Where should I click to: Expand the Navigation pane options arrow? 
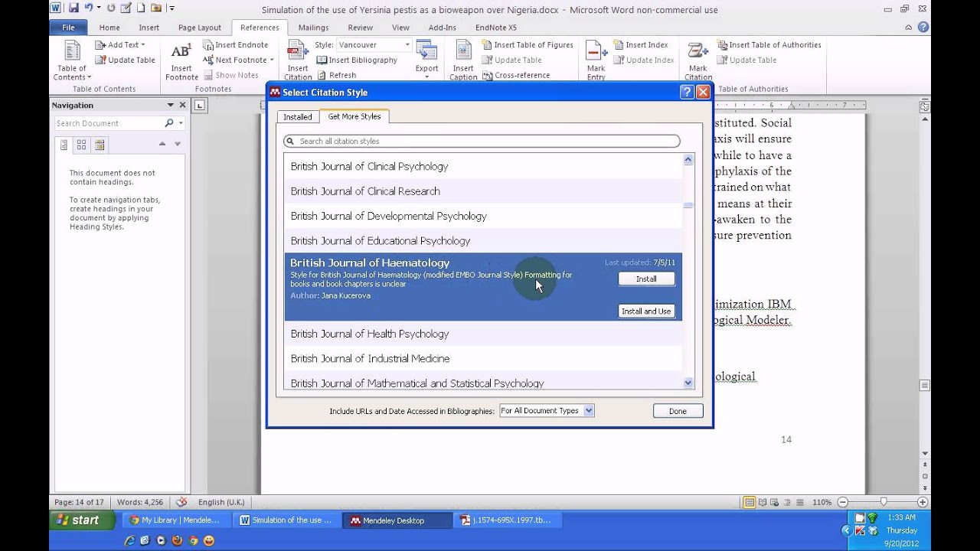pos(170,105)
